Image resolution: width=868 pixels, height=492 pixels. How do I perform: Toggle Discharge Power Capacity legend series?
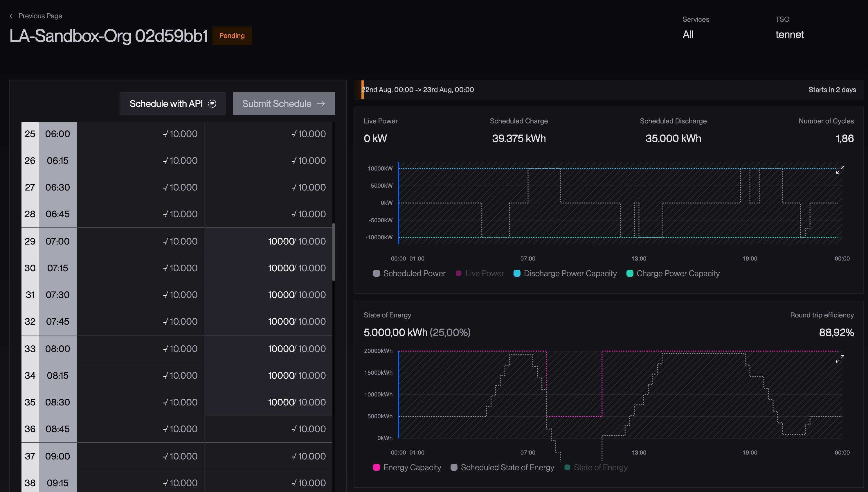[x=565, y=273]
